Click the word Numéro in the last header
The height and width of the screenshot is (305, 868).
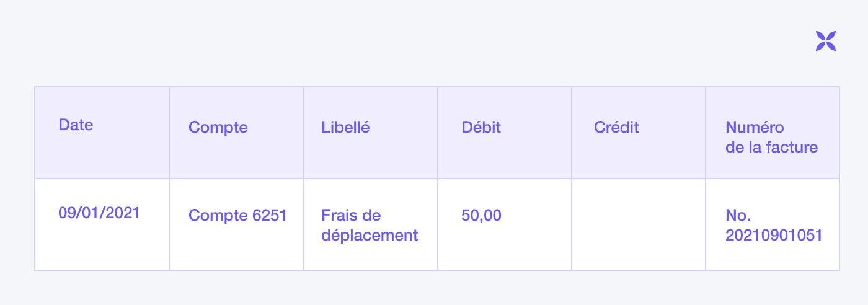(755, 127)
